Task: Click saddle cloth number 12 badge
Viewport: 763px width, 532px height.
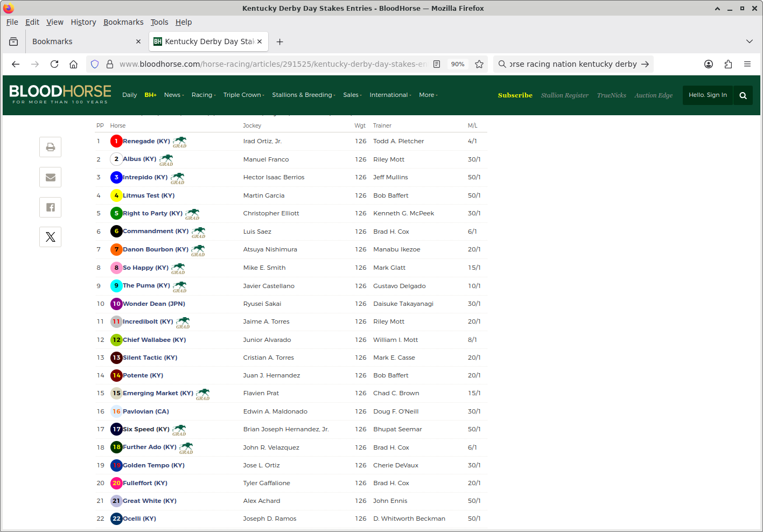Action: (116, 340)
